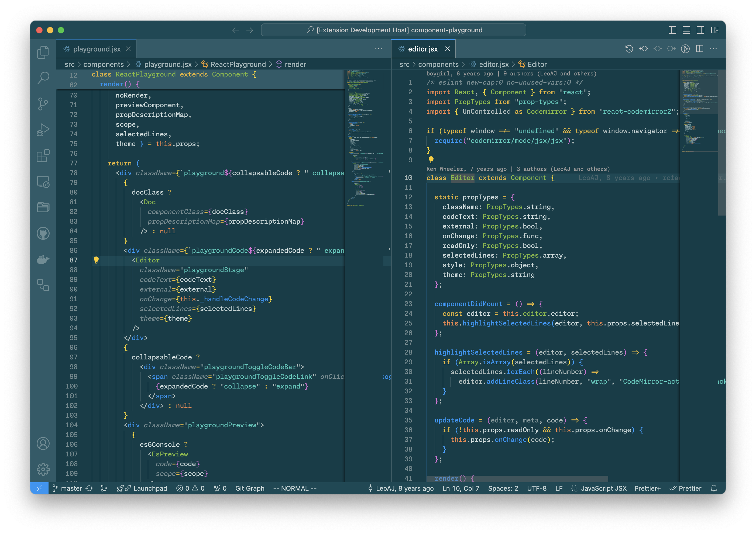Toggle secondary side bar layout icon
756x534 pixels.
click(x=700, y=30)
